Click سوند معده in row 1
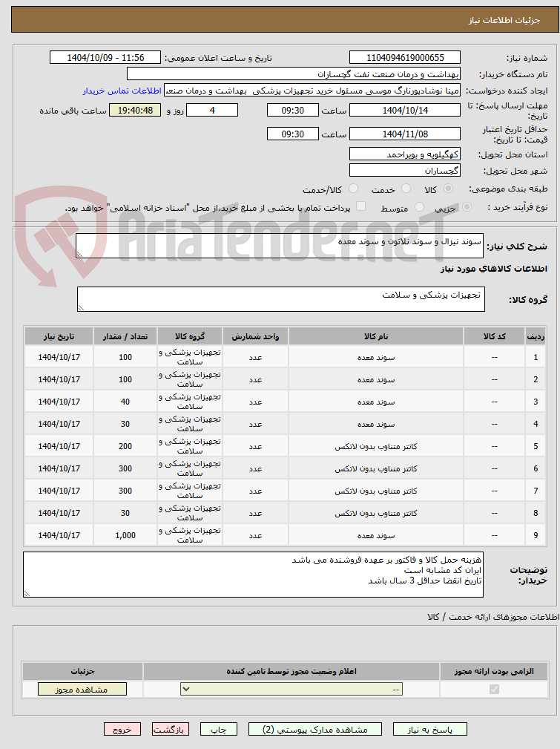This screenshot has height=749, width=560. (x=376, y=357)
